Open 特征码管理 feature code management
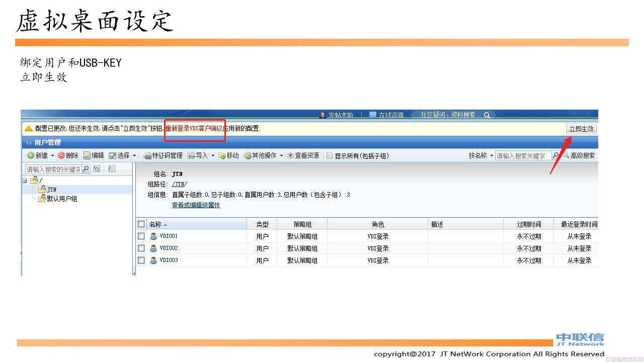Image resolution: width=644 pixels, height=362 pixels. tap(163, 156)
